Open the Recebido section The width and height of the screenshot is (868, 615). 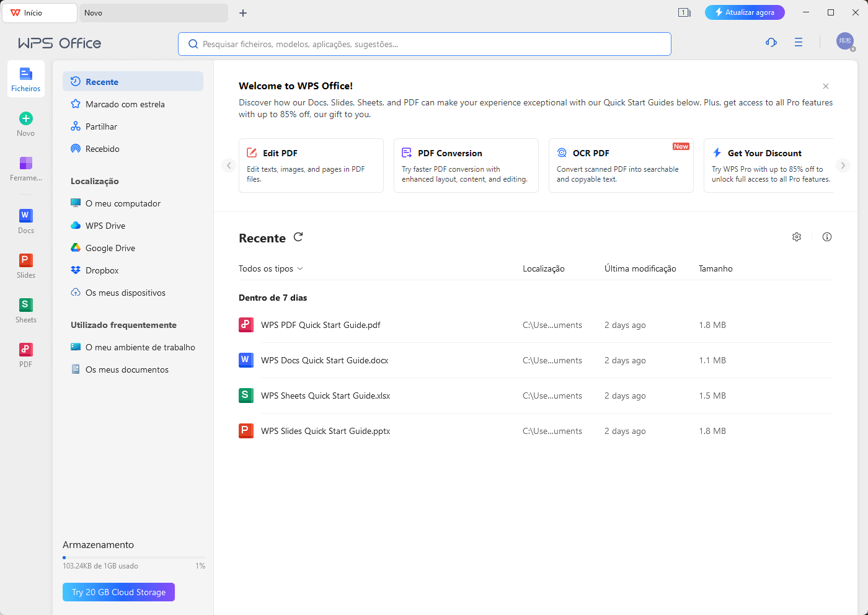pyautogui.click(x=133, y=149)
